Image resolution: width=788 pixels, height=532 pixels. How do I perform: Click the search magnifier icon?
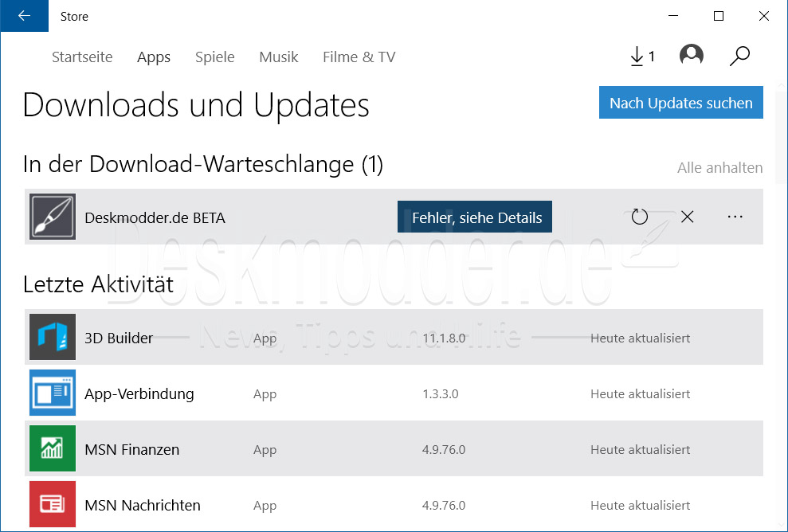(739, 56)
